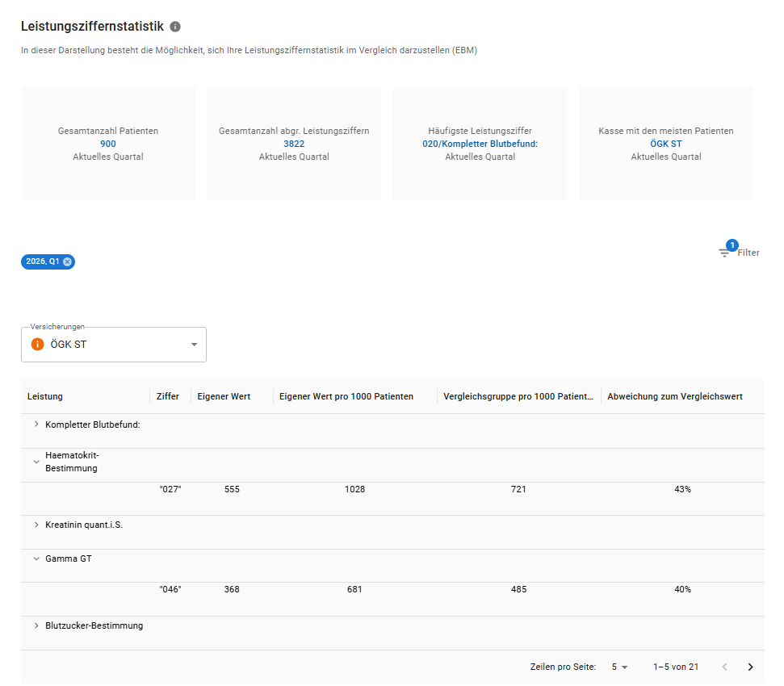Click the comparison value 485

pos(518,590)
